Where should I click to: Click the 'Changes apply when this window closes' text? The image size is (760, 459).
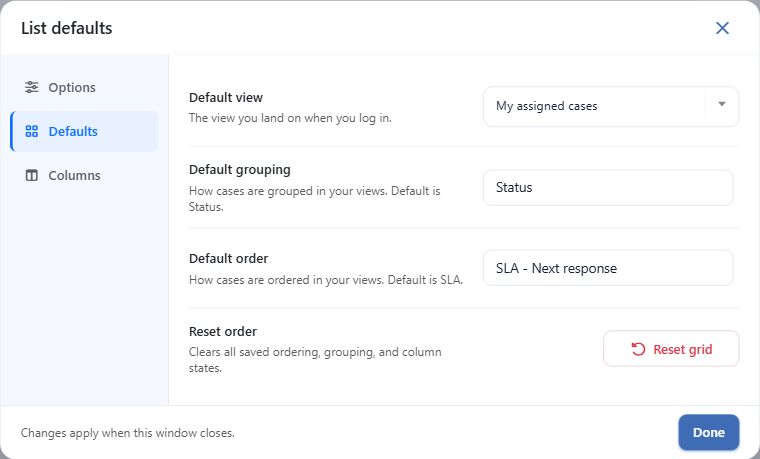(127, 433)
